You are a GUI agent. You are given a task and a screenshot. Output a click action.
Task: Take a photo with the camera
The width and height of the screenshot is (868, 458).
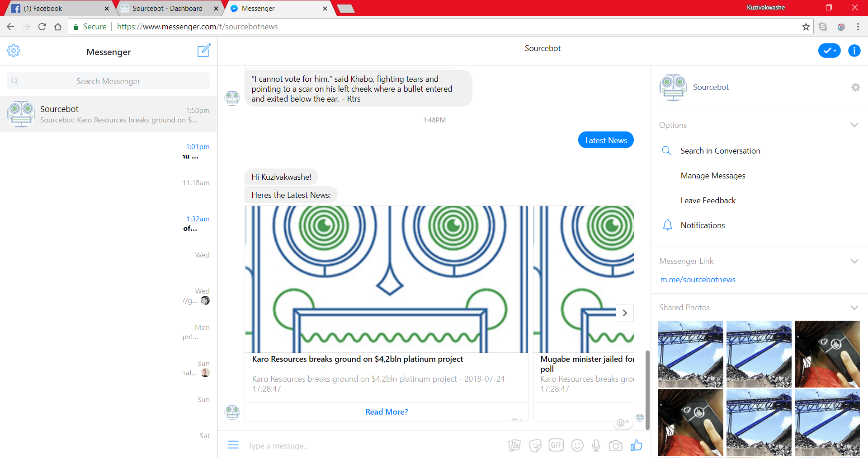click(615, 446)
